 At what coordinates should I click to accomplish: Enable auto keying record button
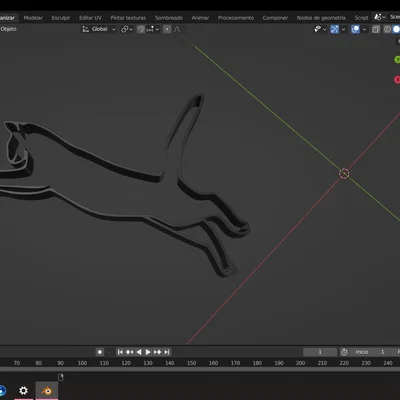point(100,352)
